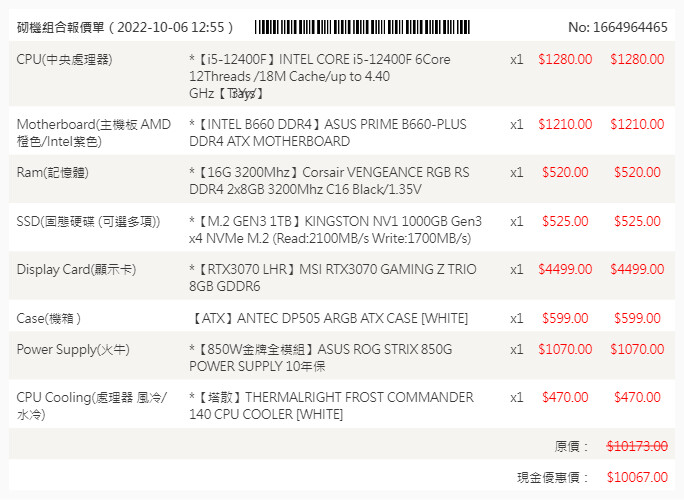Open the KINGSTON NV1 1000GB SSD item
Screen dimensions: 684x500
(x=336, y=229)
